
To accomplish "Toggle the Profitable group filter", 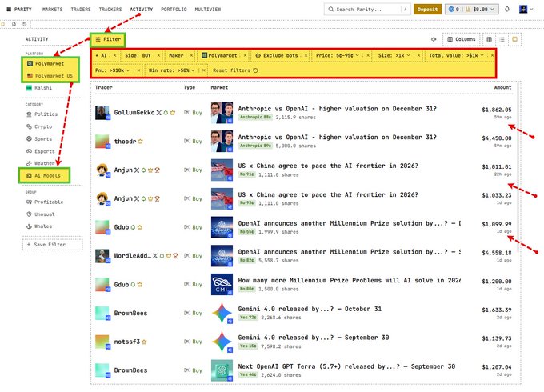I will click(45, 202).
